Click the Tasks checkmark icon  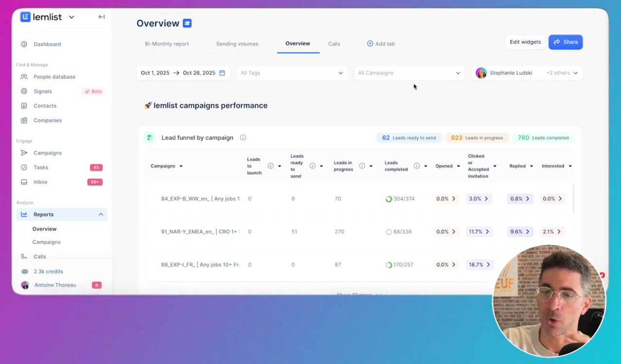24,167
